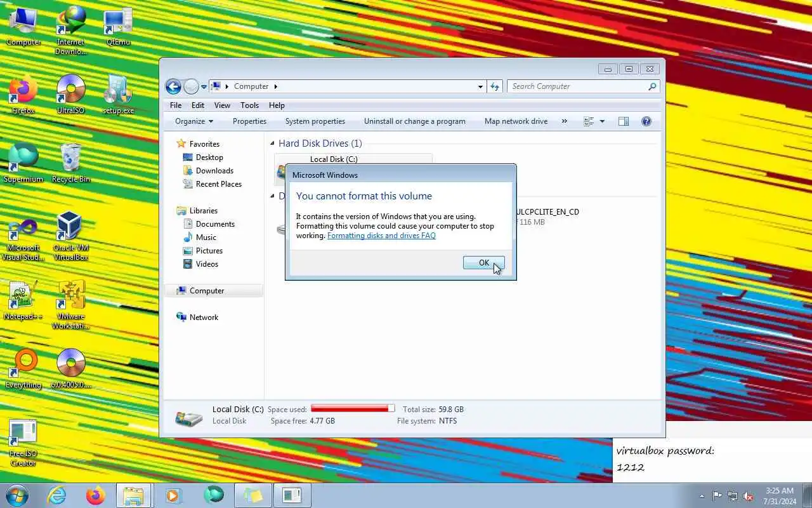Open the Computer desktop icon
Viewport: 812px width, 508px height.
[23, 27]
